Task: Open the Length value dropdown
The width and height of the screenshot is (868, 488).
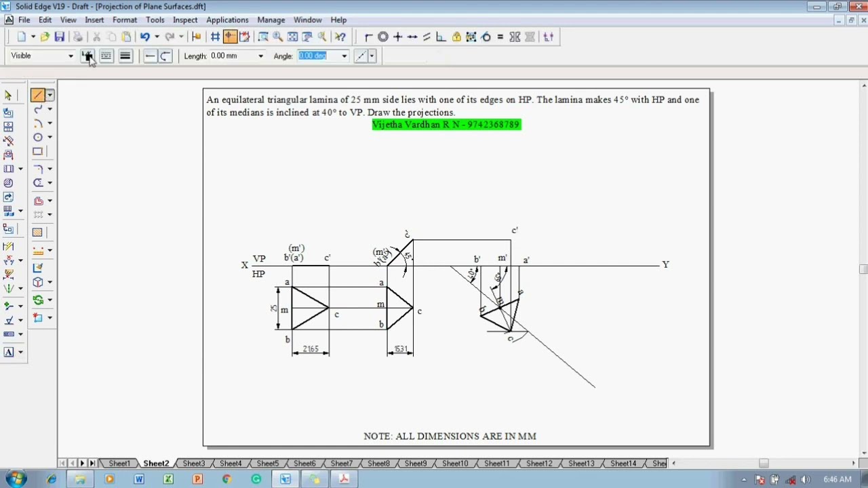Action: (260, 56)
